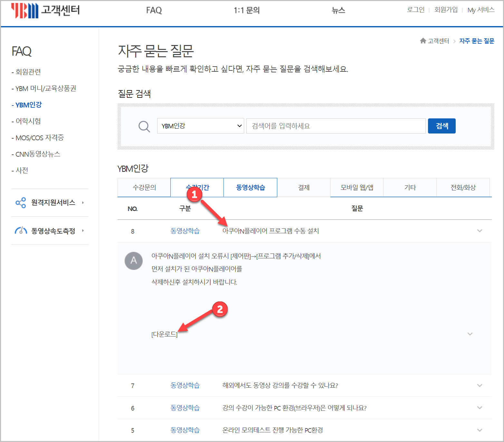This screenshot has width=504, height=442.
Task: Click question '아쿠아N플레이어 프로그램 수동 설치'
Action: tap(271, 231)
